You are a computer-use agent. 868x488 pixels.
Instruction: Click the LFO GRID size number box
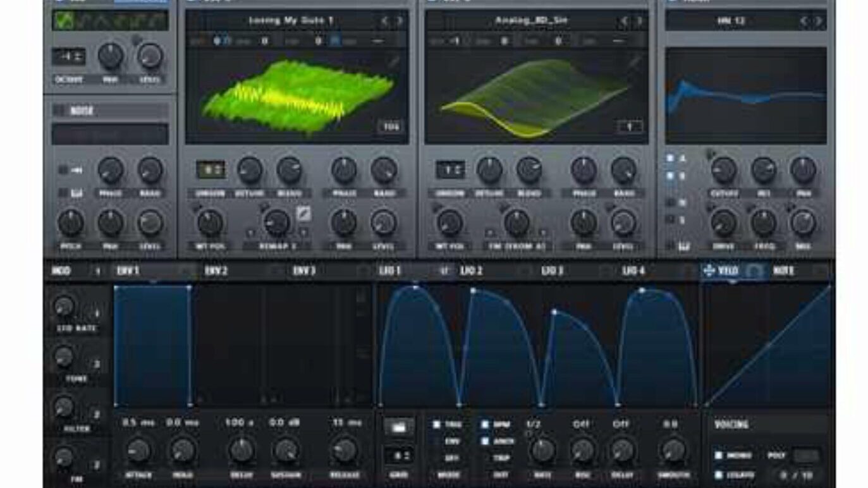(x=399, y=454)
